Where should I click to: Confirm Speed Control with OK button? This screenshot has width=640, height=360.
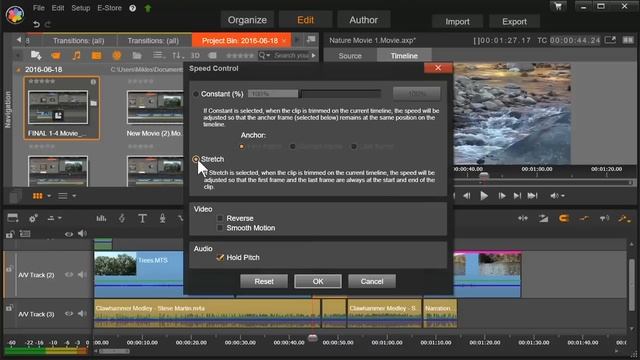pos(318,281)
